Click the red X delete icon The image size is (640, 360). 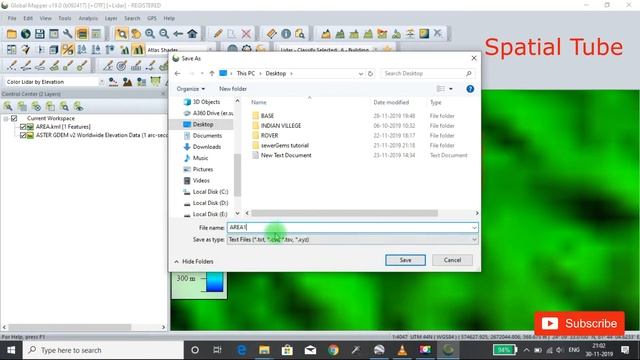[x=246, y=34]
